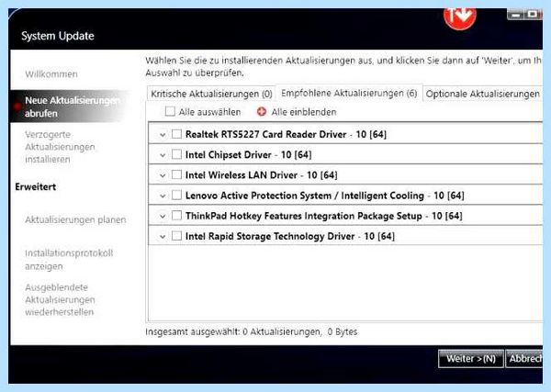The image size is (551, 392).
Task: Open Aktualisierungen planen in sidebar
Action: pyautogui.click(x=75, y=220)
